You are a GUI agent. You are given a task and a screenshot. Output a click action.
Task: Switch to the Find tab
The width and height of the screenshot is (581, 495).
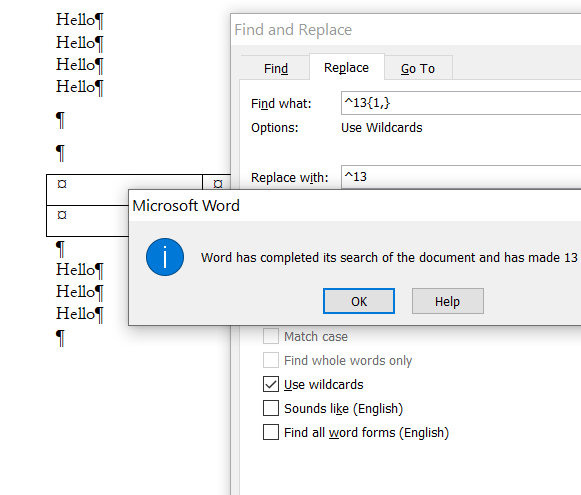(276, 68)
